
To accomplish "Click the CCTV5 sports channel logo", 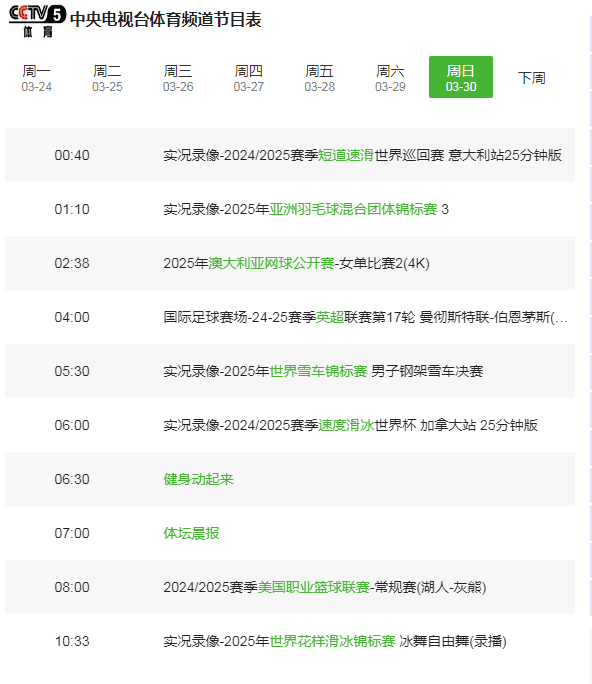I will [38, 21].
